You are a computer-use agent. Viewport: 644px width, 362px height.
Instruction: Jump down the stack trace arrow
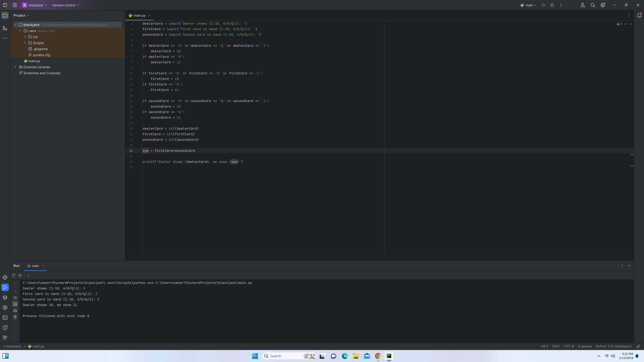coord(15,291)
